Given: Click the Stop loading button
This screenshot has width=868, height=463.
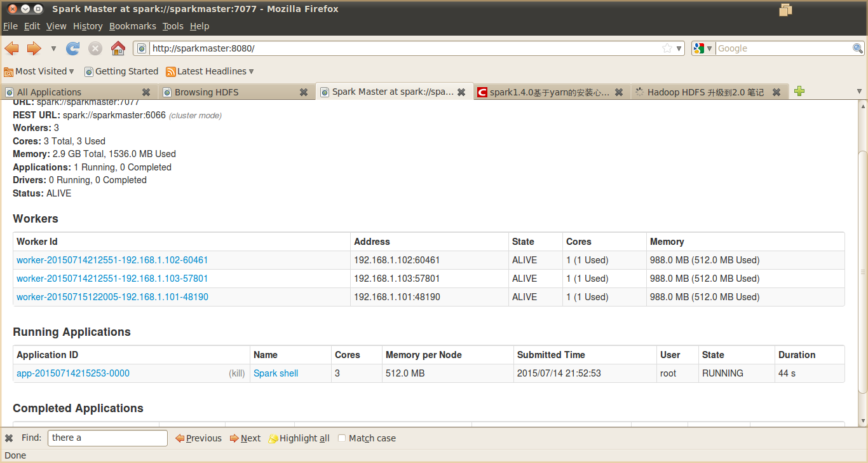Looking at the screenshot, I should click(95, 48).
